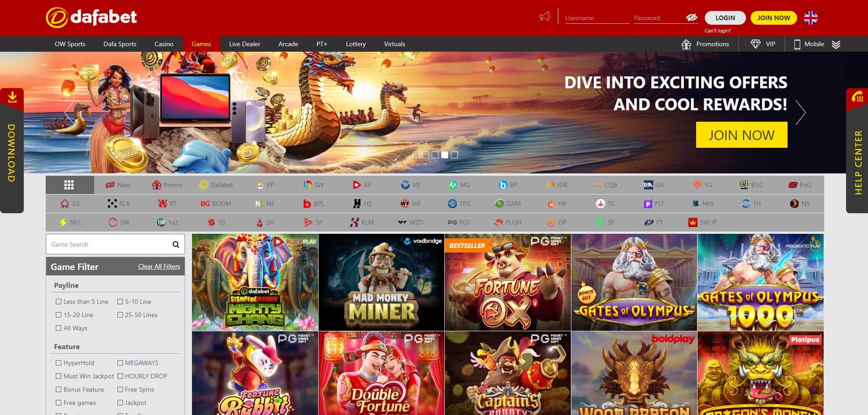Check the All Ways payline option
868x415 pixels.
coord(58,328)
